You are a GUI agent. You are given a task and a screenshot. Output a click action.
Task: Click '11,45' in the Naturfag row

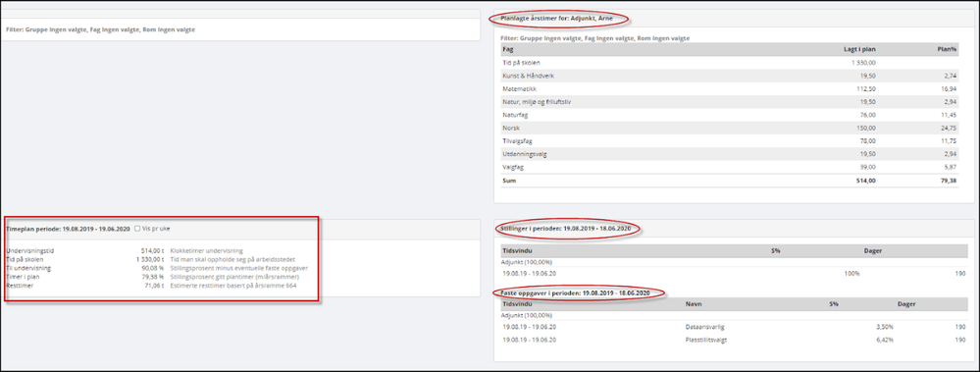[x=950, y=115]
